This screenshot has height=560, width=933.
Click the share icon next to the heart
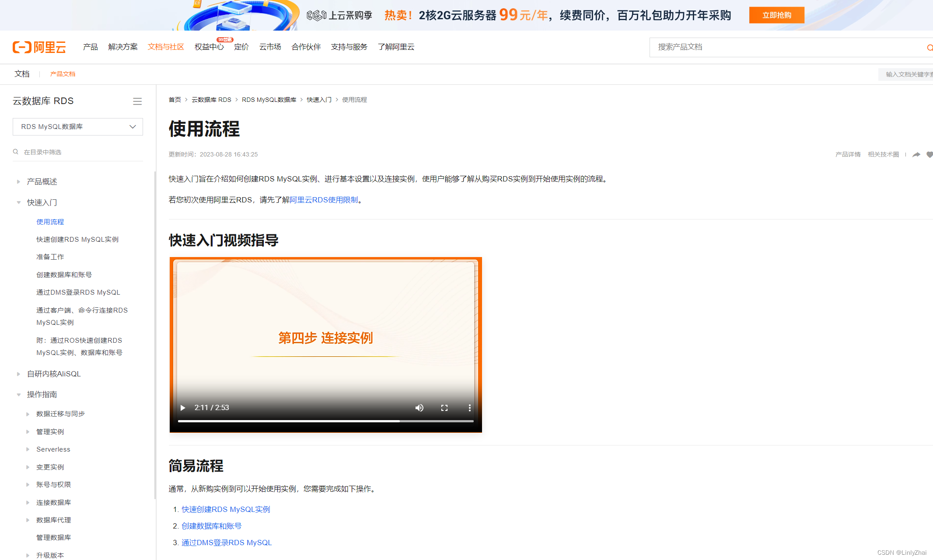point(916,154)
